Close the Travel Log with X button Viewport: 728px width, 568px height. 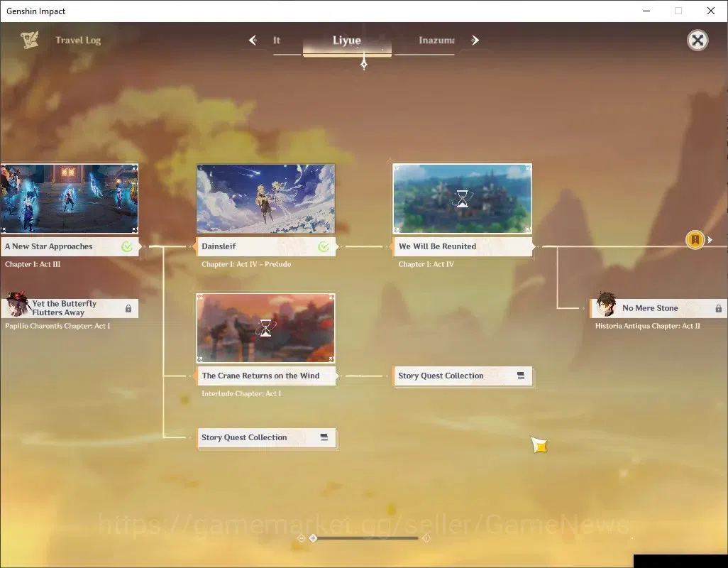click(x=697, y=40)
